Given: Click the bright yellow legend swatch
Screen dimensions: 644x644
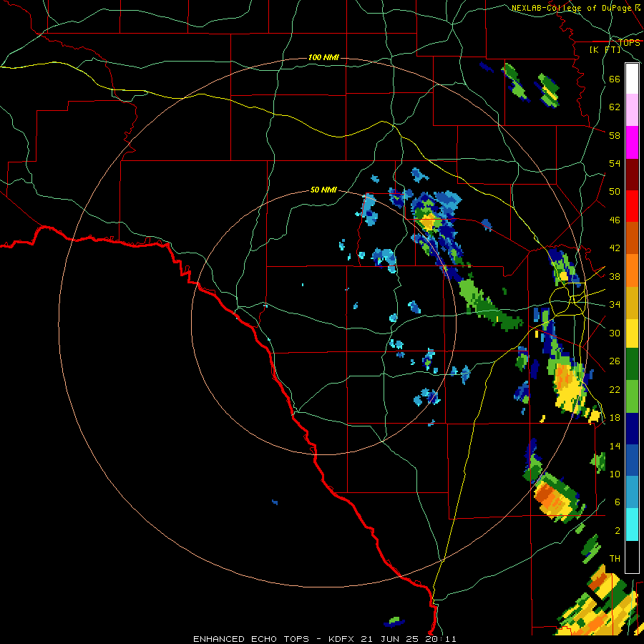Looking at the screenshot, I should pos(632,333).
